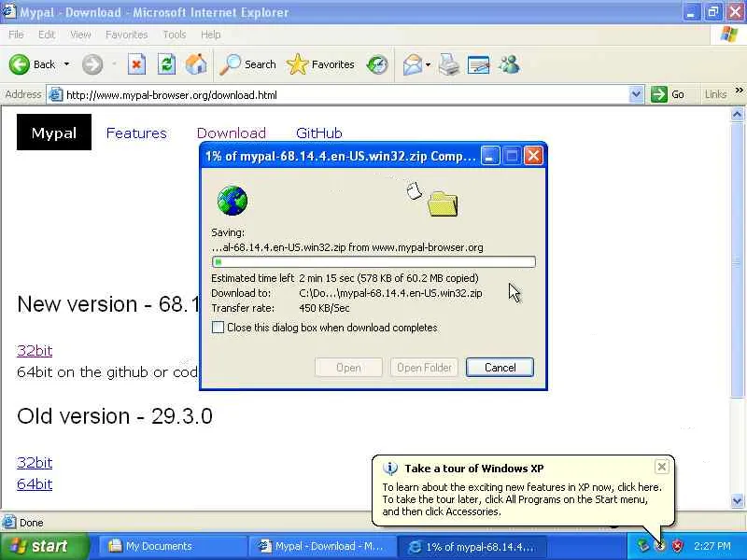The height and width of the screenshot is (560, 747).
Task: Click the folder icon in download dialog
Action: tap(443, 203)
